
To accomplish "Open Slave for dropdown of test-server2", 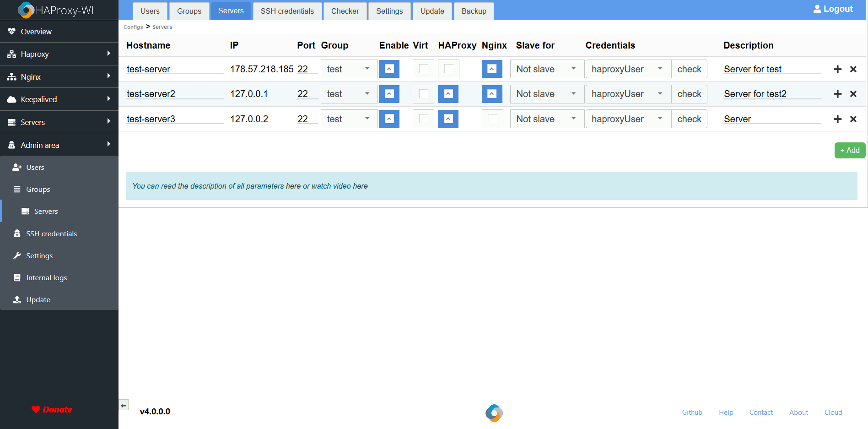I will pyautogui.click(x=546, y=94).
